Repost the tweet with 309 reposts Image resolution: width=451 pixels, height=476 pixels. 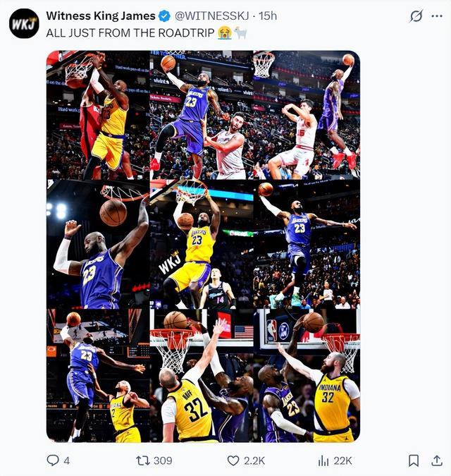click(143, 460)
